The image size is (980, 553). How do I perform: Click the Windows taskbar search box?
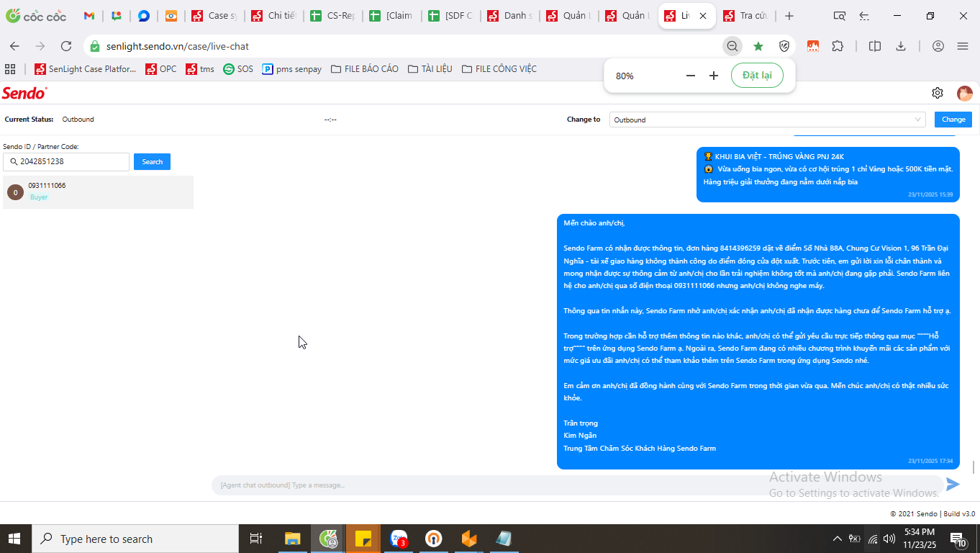tap(135, 539)
